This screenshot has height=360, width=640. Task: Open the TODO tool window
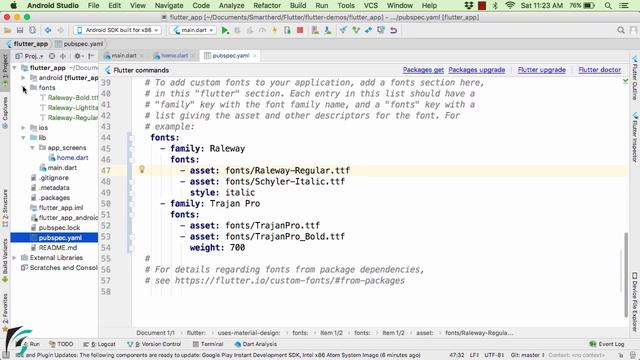pyautogui.click(x=61, y=344)
